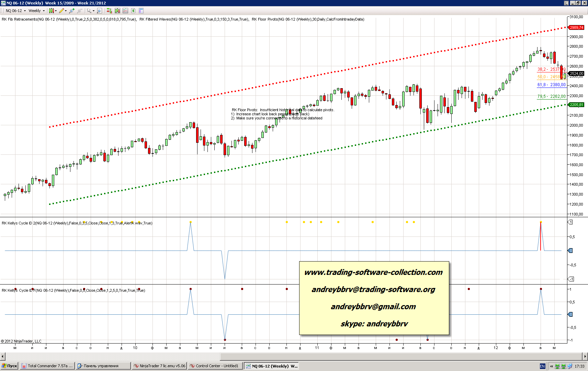588x371 pixels.
Task: Open the indicators line chart icon
Action: (x=125, y=11)
